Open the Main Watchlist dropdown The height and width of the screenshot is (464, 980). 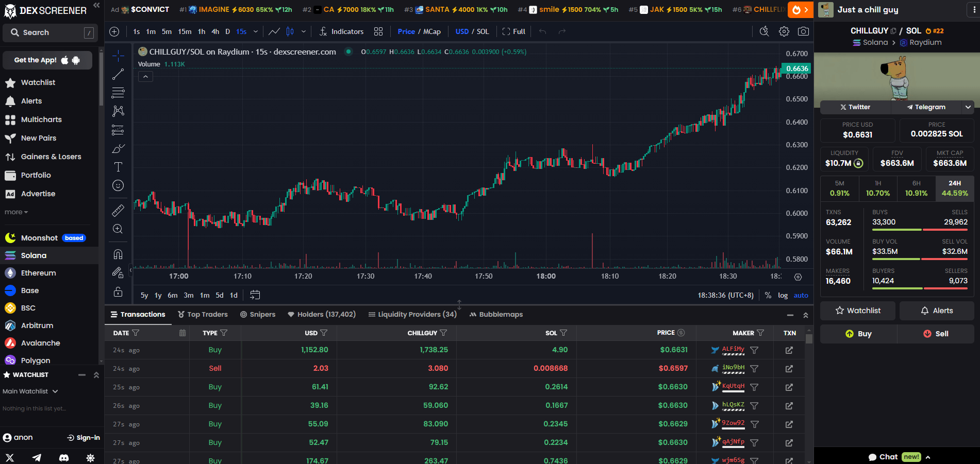point(30,391)
